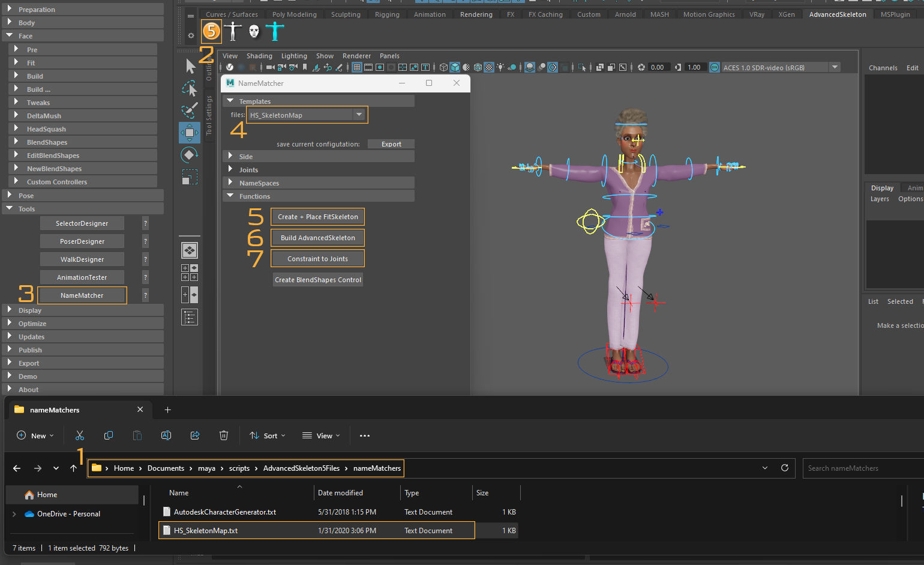Pick the Paint selection tool
Image resolution: width=924 pixels, height=565 pixels.
coord(190,110)
